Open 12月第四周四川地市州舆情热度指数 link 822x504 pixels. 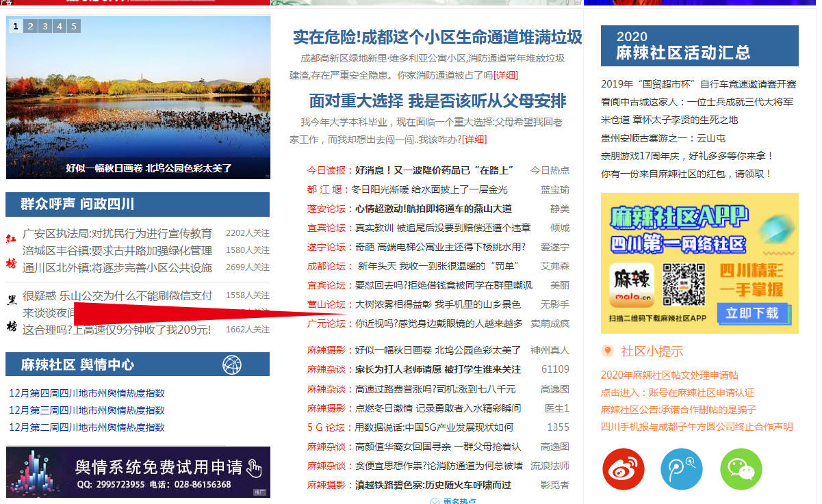pyautogui.click(x=87, y=393)
